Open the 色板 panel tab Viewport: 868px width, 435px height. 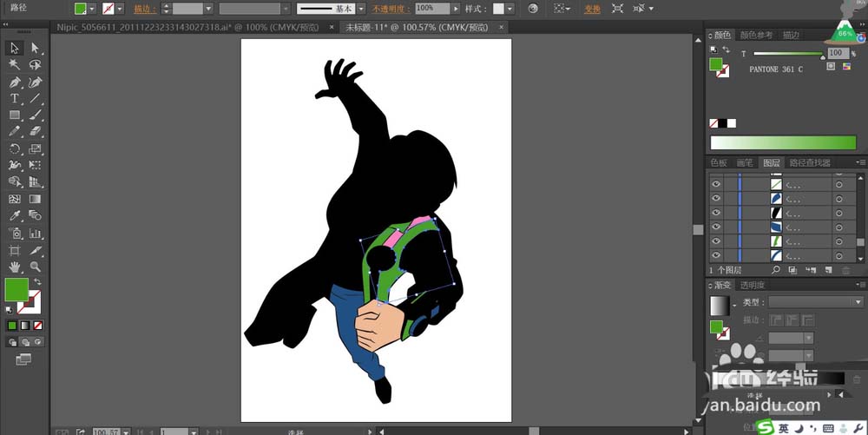click(x=719, y=162)
